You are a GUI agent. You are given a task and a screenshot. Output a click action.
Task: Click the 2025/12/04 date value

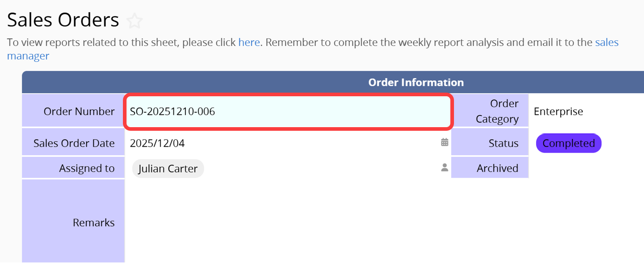pyautogui.click(x=157, y=143)
